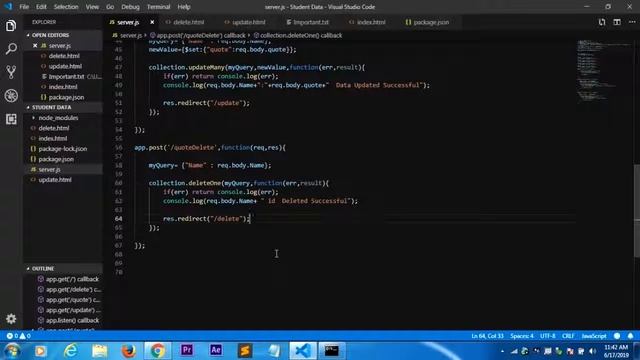Open the Debug menu
640x360 pixels.
click(130, 7)
